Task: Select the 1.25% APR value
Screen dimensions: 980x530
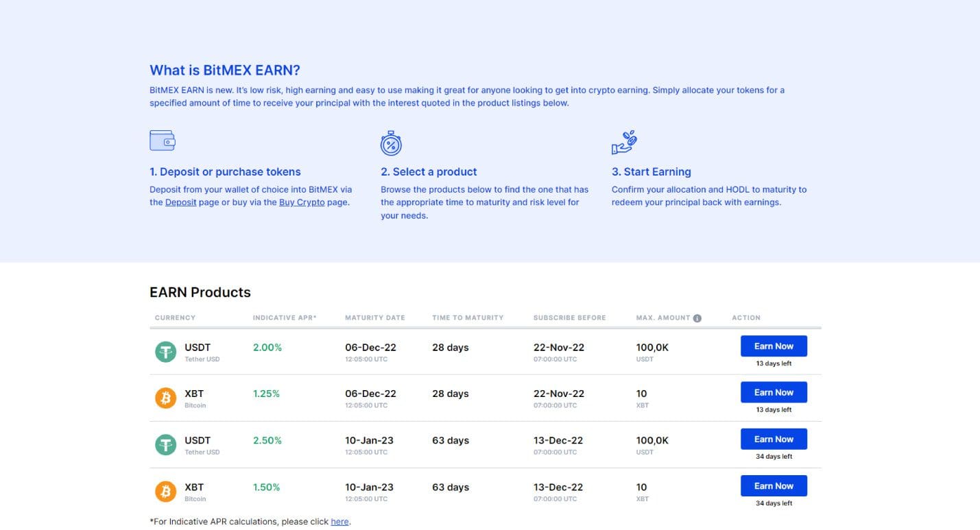Action: 266,394
